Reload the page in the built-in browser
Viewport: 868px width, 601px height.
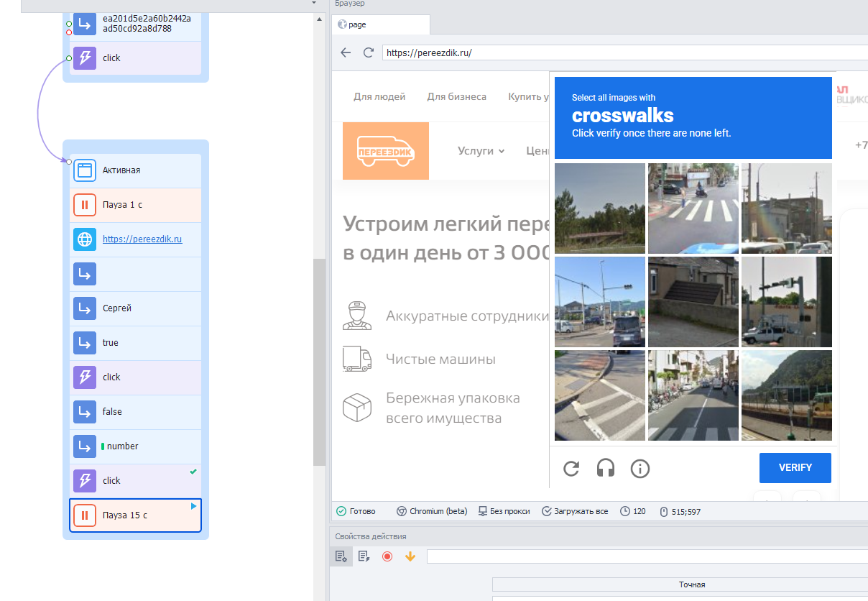(369, 52)
